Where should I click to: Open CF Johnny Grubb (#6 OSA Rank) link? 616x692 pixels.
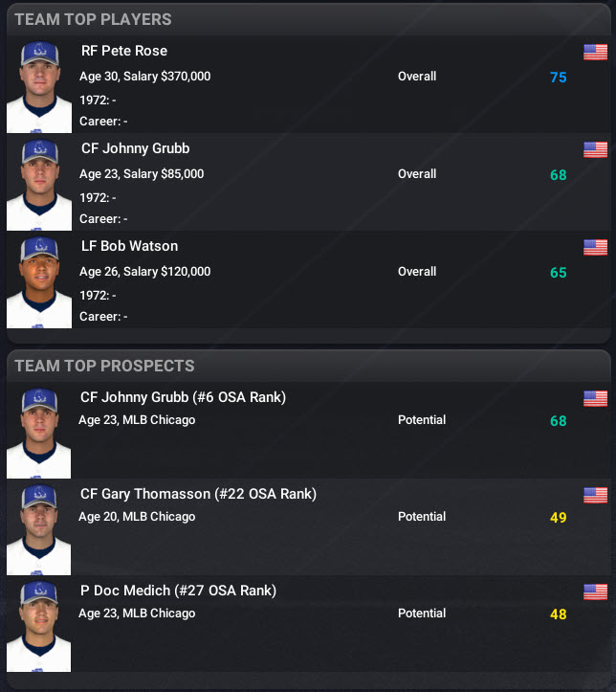183,397
